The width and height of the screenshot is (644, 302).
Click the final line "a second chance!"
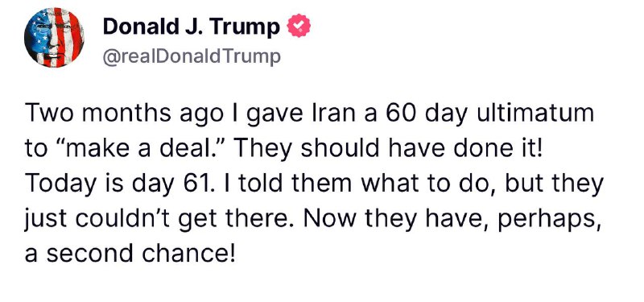pyautogui.click(x=130, y=254)
